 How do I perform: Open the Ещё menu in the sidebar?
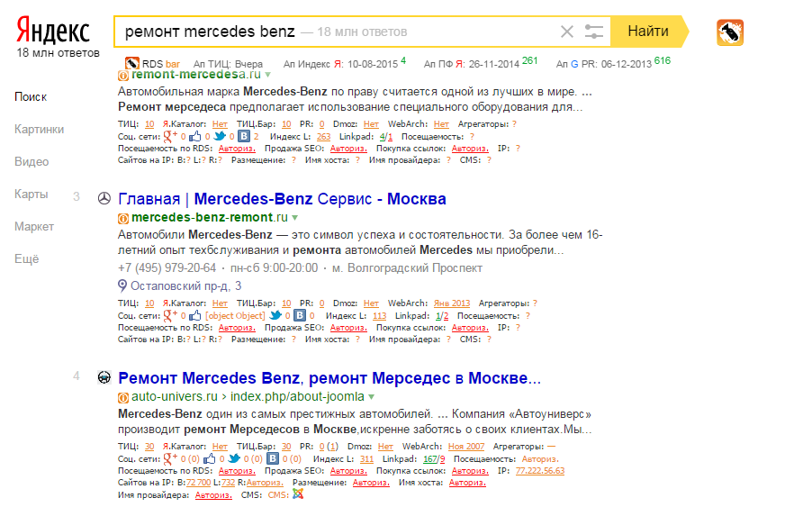(26, 259)
